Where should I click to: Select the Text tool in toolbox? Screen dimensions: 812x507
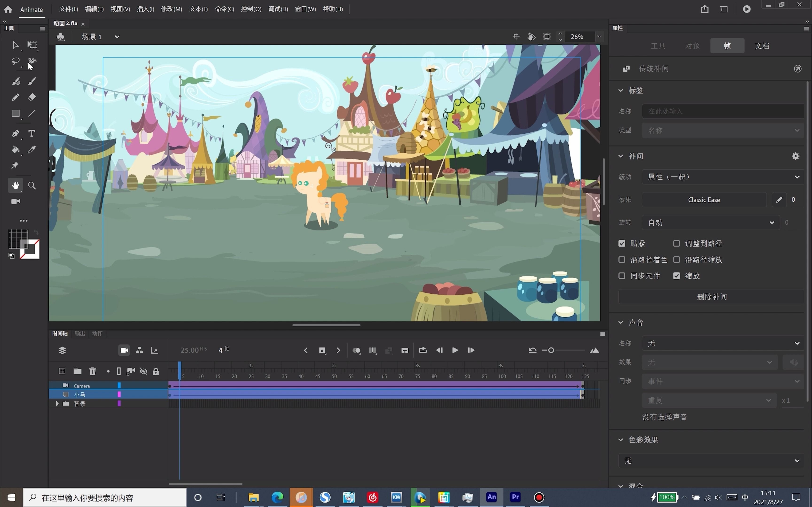point(31,134)
